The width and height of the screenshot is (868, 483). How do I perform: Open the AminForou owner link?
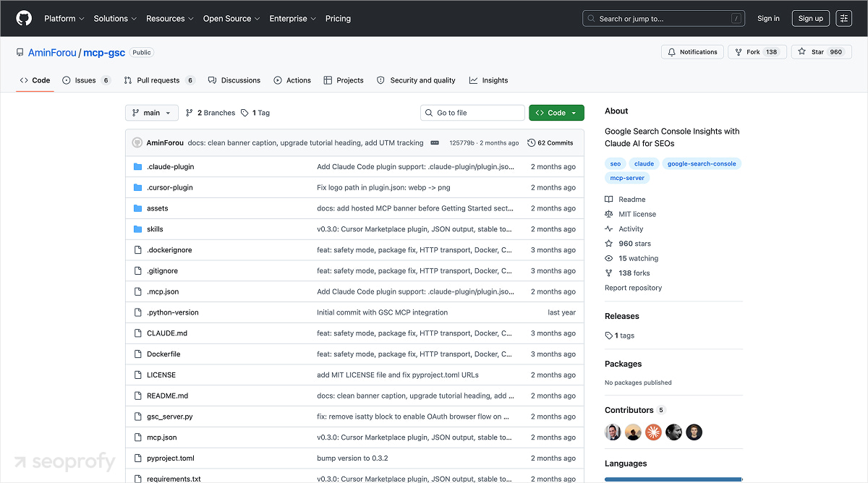pos(52,53)
